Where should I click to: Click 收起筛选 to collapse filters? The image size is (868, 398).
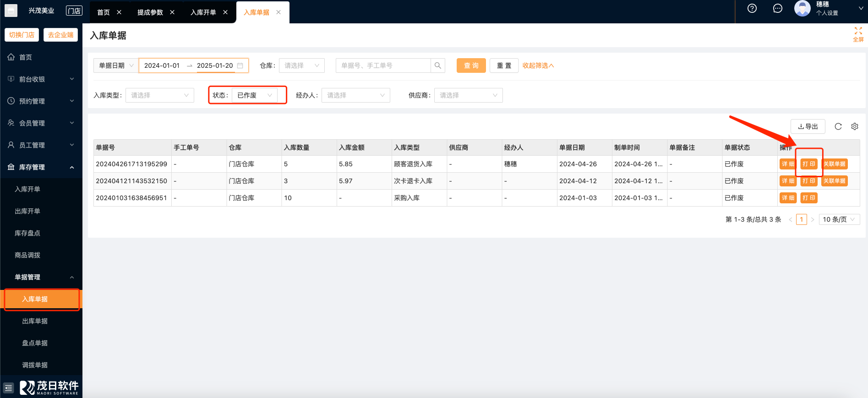pyautogui.click(x=538, y=65)
